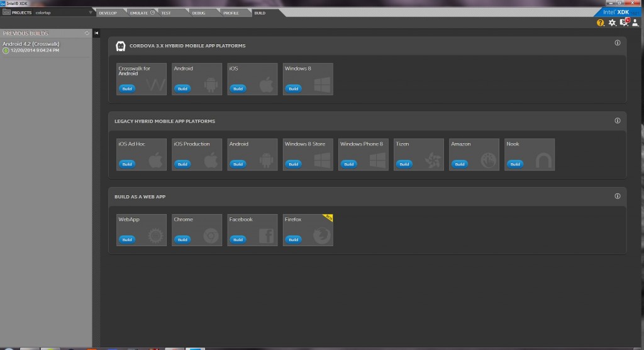This screenshot has height=350, width=644.
Task: Build legacy iOS Ad Hoc app
Action: (x=127, y=164)
